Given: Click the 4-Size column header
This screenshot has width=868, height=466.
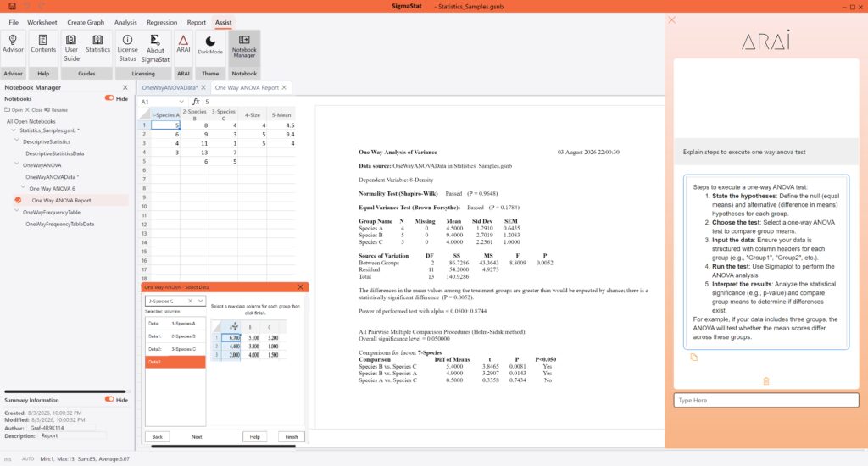Looking at the screenshot, I should [x=253, y=114].
